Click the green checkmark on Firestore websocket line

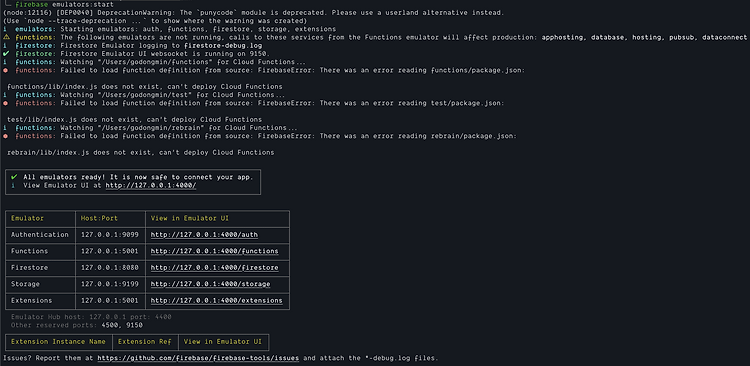point(5,54)
